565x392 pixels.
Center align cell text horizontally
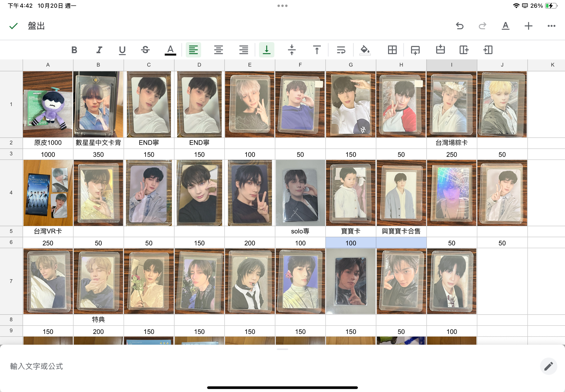[218, 50]
